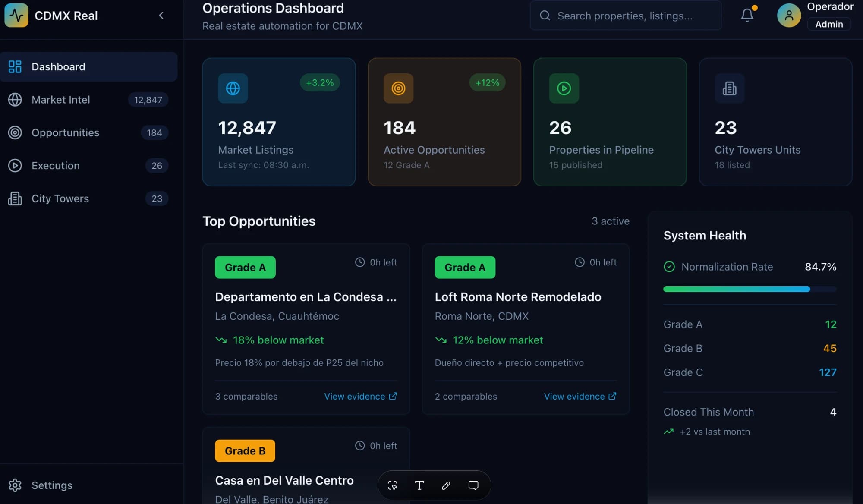
Task: Select the pencil draw tool in floating toolbar
Action: click(446, 485)
